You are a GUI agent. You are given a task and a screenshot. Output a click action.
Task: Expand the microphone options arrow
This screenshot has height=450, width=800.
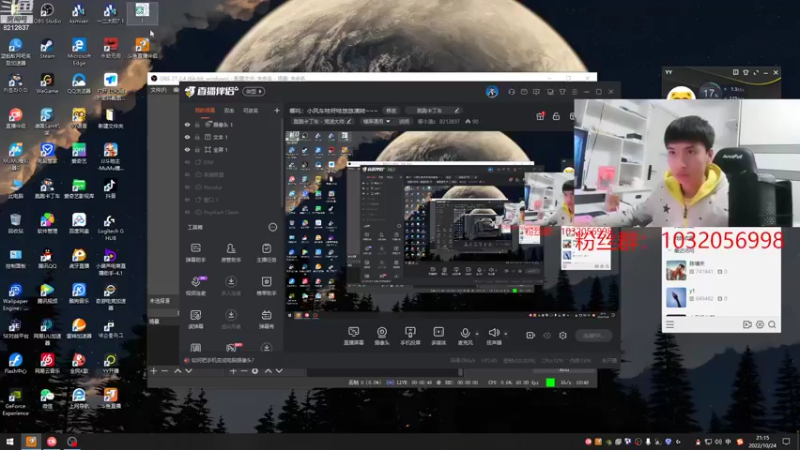tap(477, 333)
